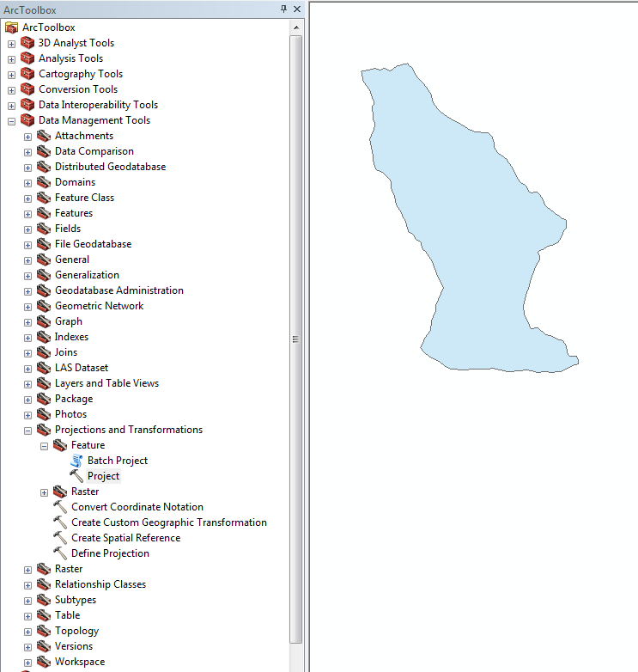Click the Fields toolset icon
The width and height of the screenshot is (638, 672).
[x=44, y=229]
